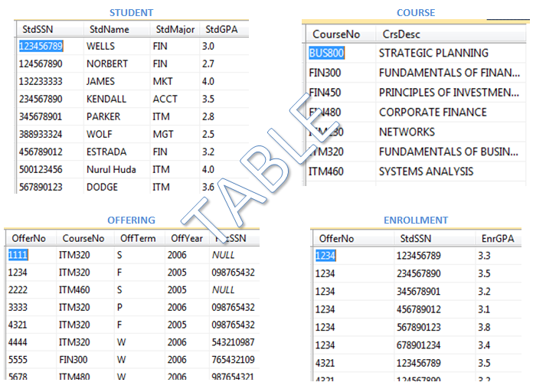Click the 3.3 EnrGPA value
This screenshot has width=546, height=392.
pyautogui.click(x=484, y=256)
